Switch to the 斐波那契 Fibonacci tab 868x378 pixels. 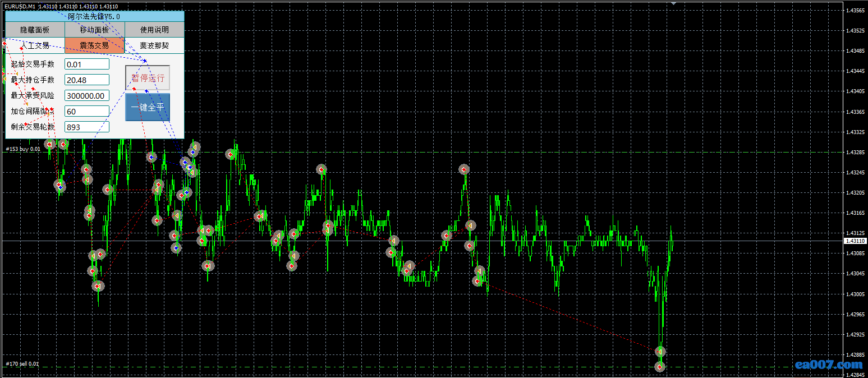pyautogui.click(x=154, y=45)
